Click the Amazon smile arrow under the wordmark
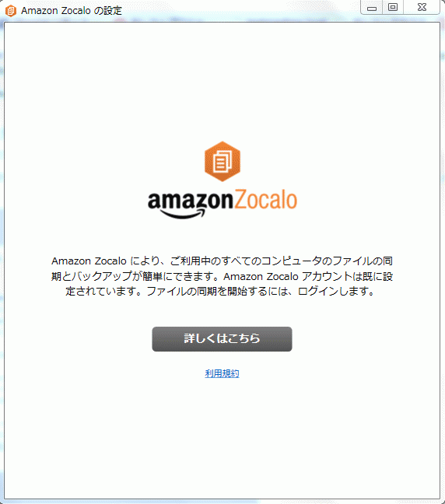 tap(182, 213)
